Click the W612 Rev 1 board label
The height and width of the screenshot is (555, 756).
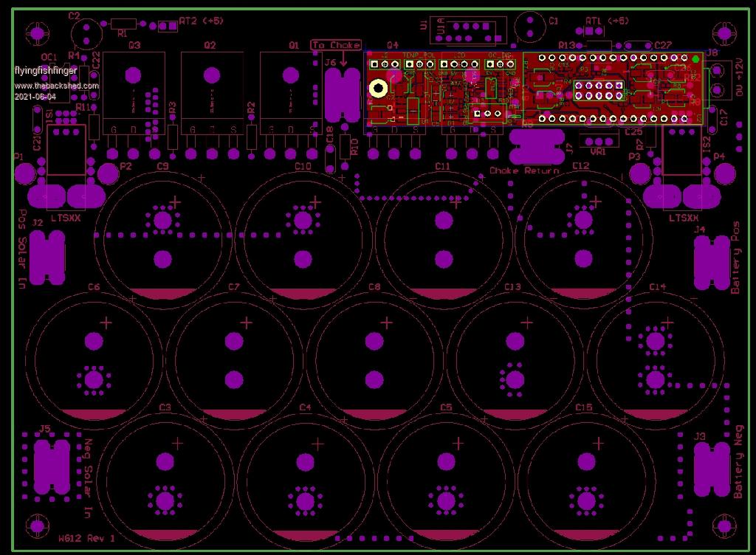tap(86, 539)
